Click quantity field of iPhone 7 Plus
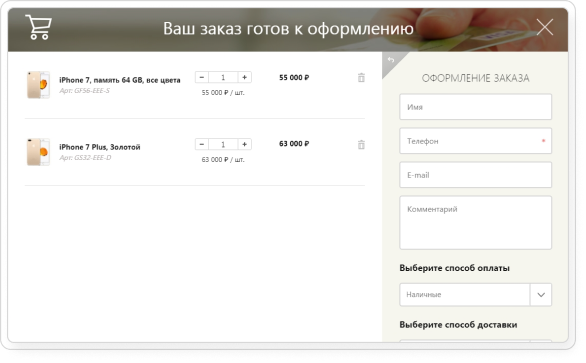The width and height of the screenshot is (586, 363). pyautogui.click(x=223, y=144)
